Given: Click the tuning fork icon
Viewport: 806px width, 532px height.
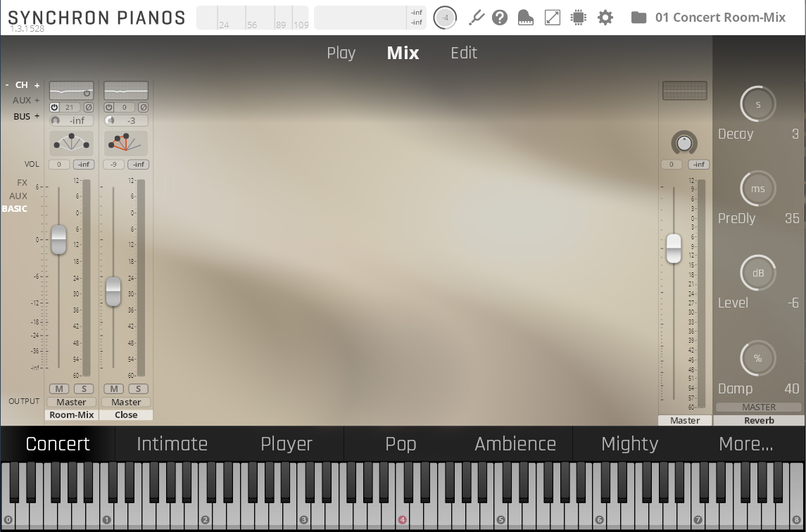Looking at the screenshot, I should (x=477, y=17).
